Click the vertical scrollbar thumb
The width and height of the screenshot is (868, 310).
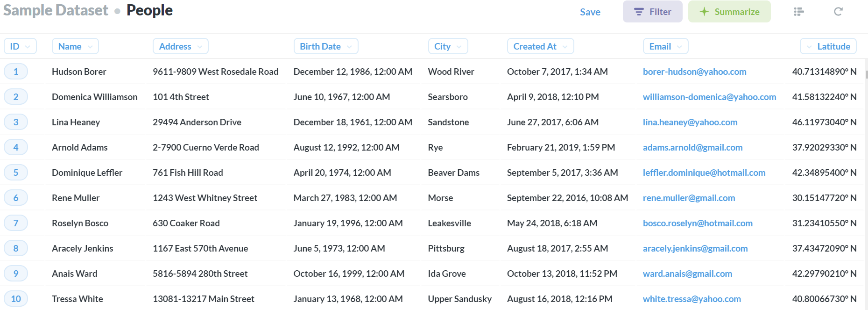[867, 74]
